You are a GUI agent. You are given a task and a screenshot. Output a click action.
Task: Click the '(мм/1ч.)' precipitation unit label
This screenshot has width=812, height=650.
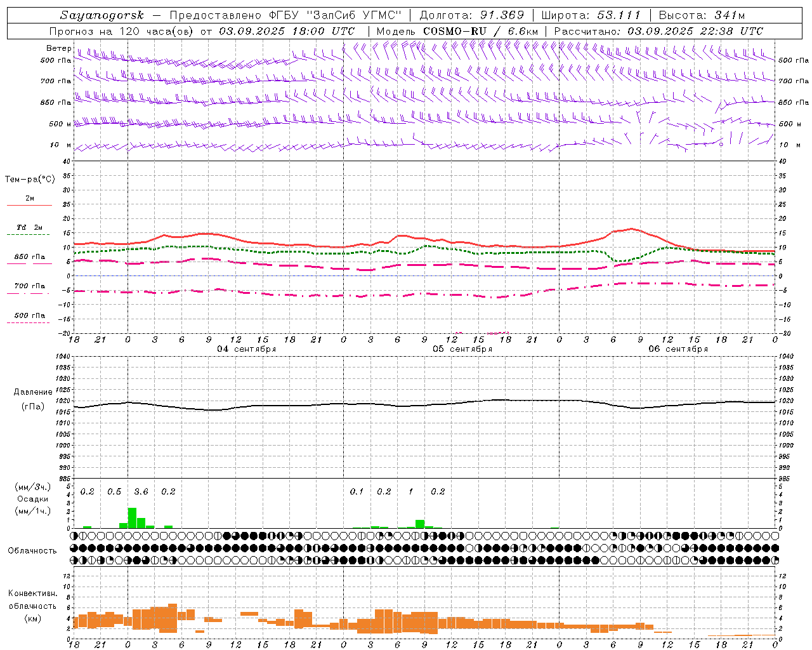[33, 511]
